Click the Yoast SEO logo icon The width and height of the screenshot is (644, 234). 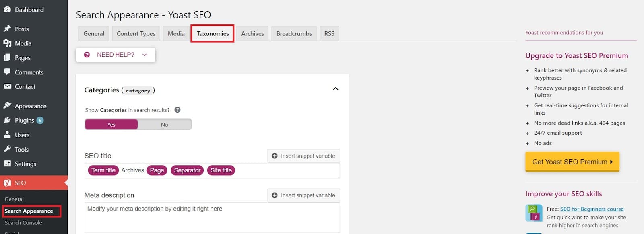[x=7, y=183]
